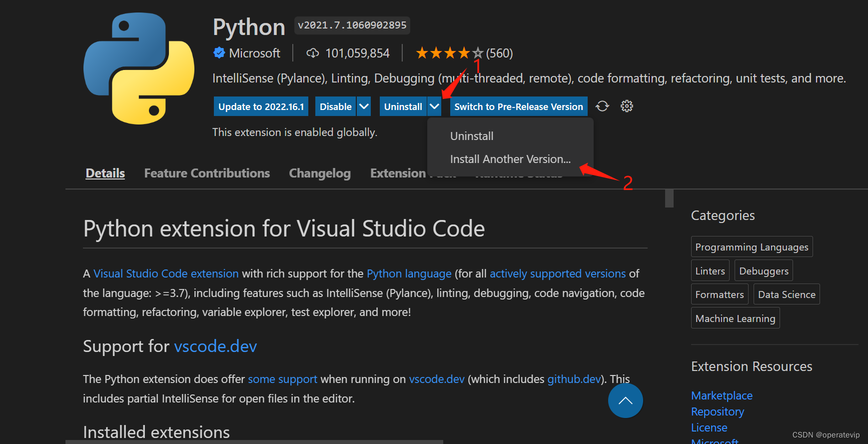Click the blue scroll-to-top arrow button
868x444 pixels.
click(625, 400)
